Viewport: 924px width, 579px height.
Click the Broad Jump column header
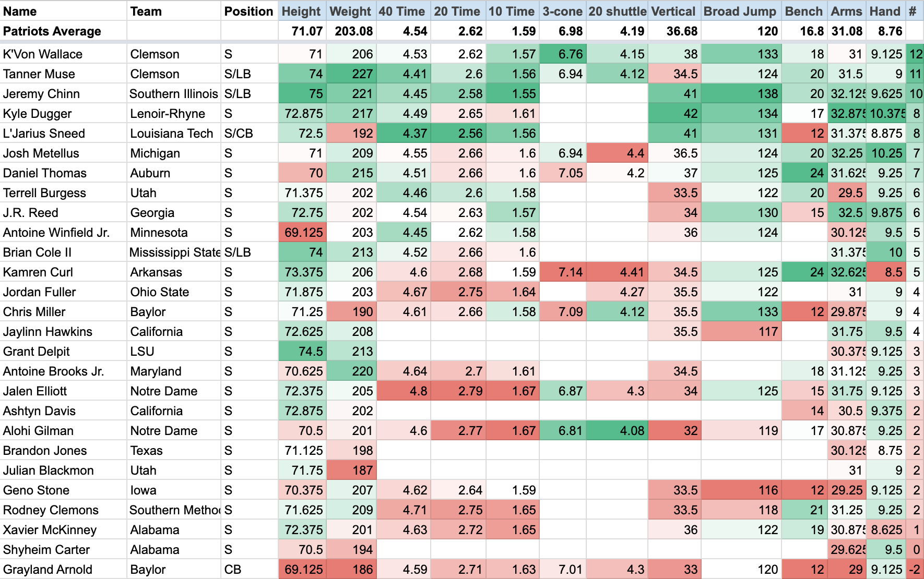tap(740, 11)
